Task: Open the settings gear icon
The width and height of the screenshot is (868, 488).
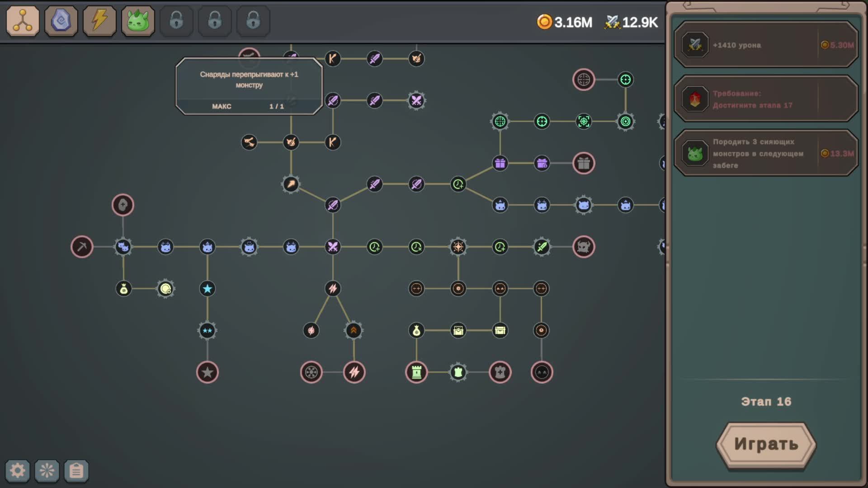Action: [18, 471]
